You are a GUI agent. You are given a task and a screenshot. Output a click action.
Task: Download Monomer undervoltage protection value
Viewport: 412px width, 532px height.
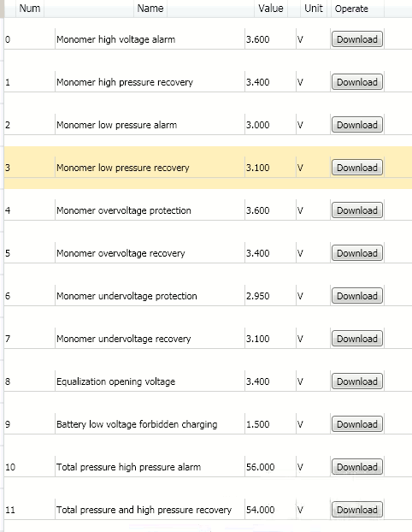click(357, 296)
